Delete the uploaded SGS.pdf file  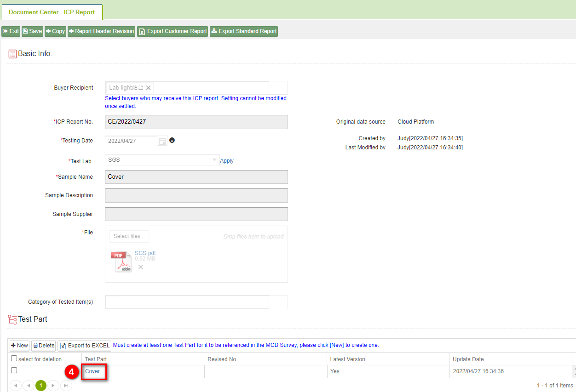tap(141, 267)
